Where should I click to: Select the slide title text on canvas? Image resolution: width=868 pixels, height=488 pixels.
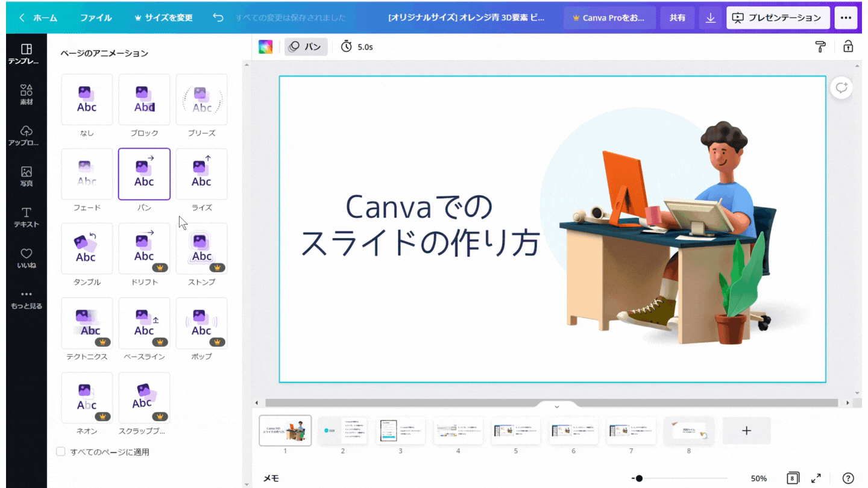(x=420, y=224)
